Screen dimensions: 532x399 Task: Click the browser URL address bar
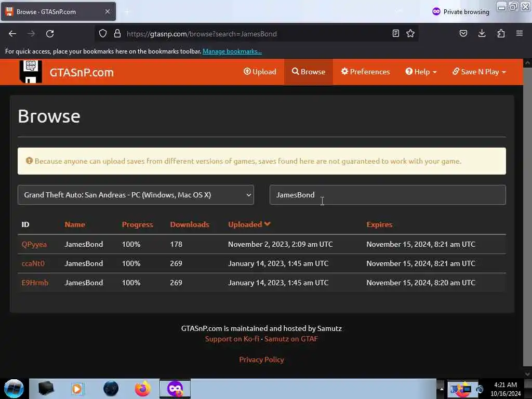pyautogui.click(x=258, y=34)
